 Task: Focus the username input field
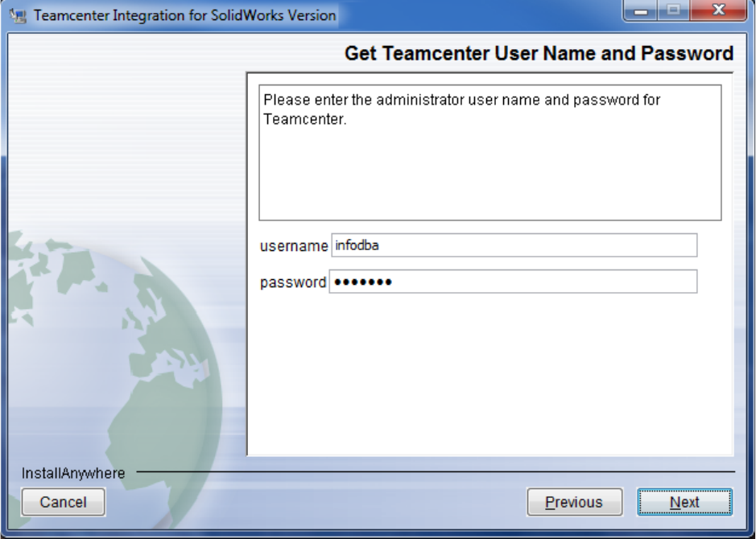click(x=514, y=245)
